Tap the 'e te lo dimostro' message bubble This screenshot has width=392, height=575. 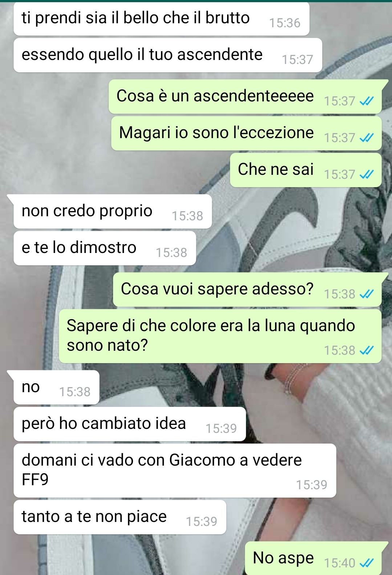105,248
